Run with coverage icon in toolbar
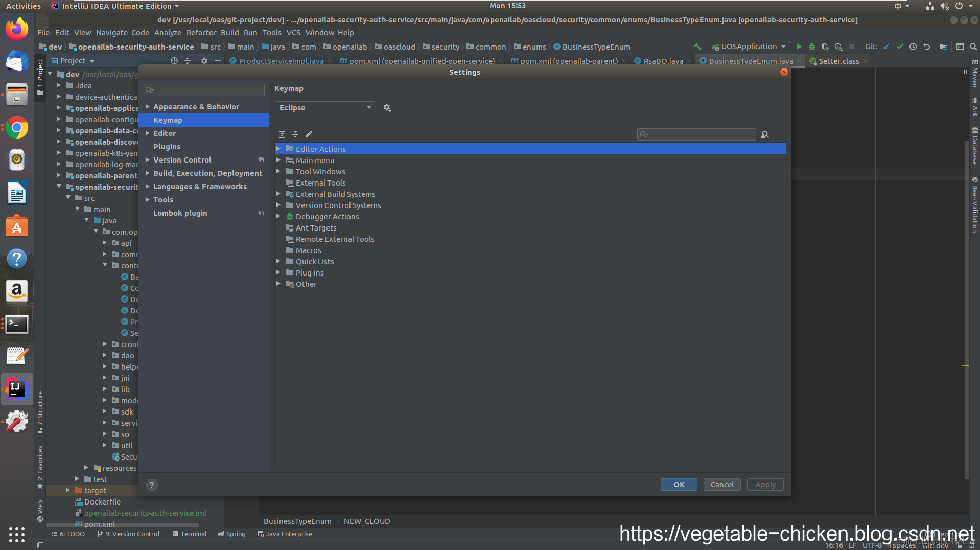Screen dimensions: 980x550 [825, 47]
